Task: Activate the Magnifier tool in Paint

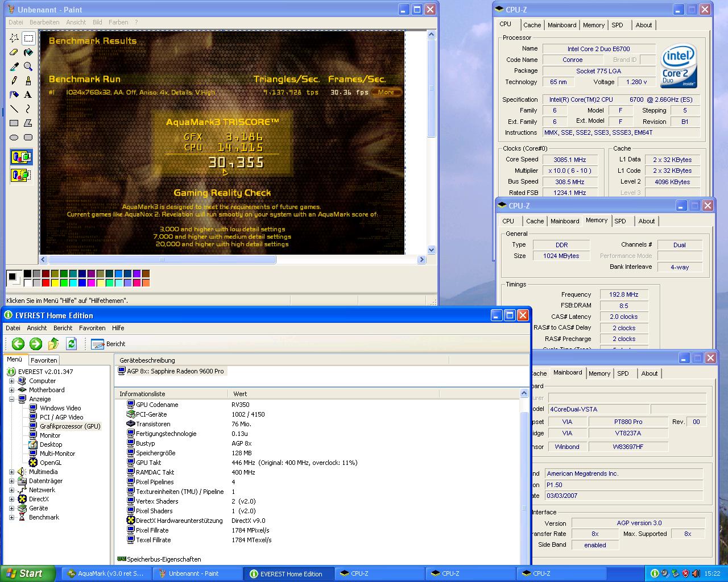Action: click(x=28, y=66)
